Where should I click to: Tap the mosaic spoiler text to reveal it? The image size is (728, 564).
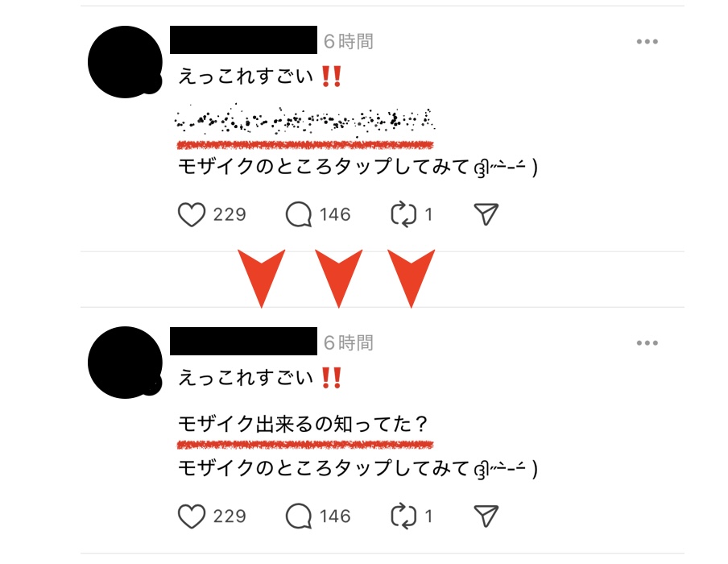304,120
